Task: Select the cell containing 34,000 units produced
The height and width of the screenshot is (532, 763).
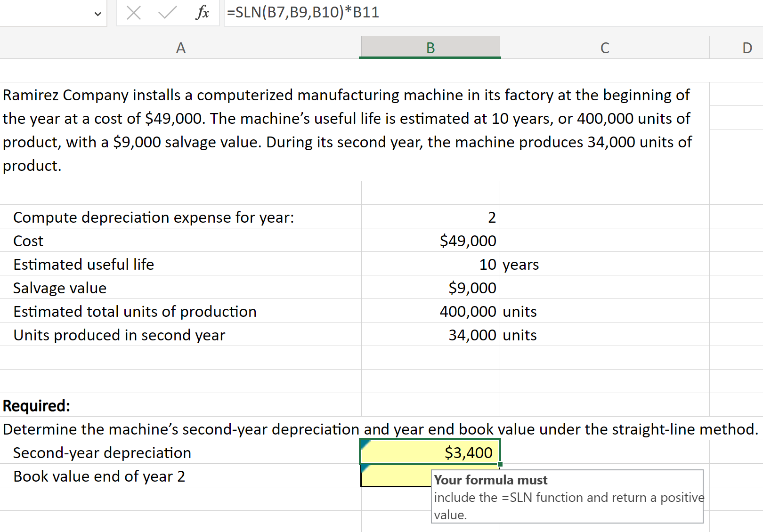Action: click(x=430, y=335)
